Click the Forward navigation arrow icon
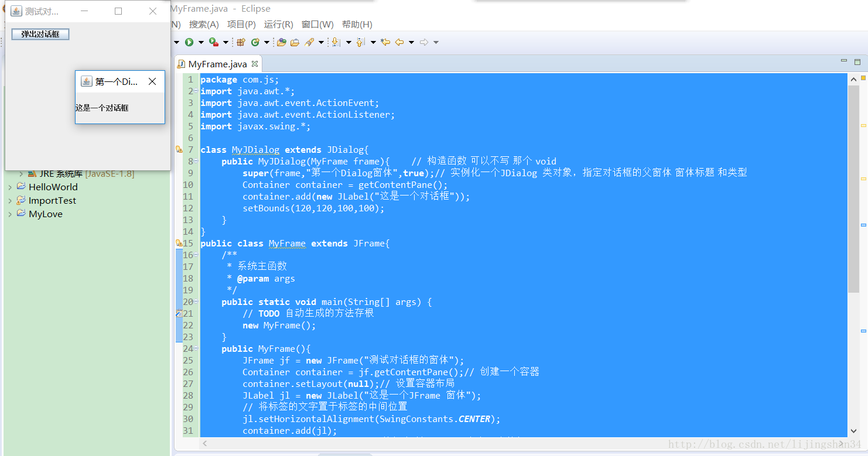 (424, 42)
